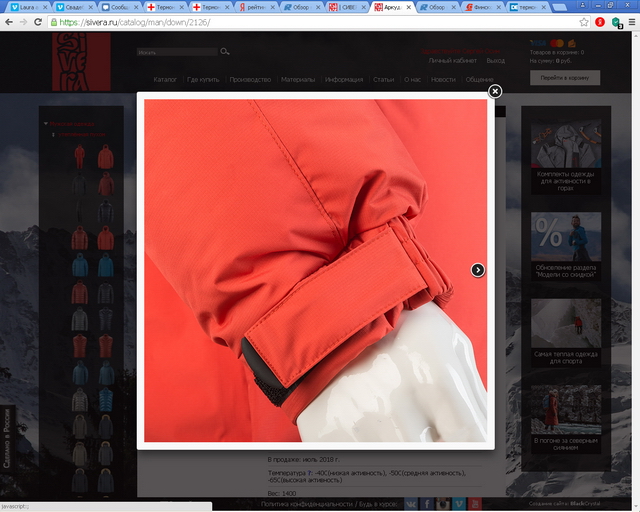
Task: Switch to the Свадеб tab
Action: click(72, 7)
